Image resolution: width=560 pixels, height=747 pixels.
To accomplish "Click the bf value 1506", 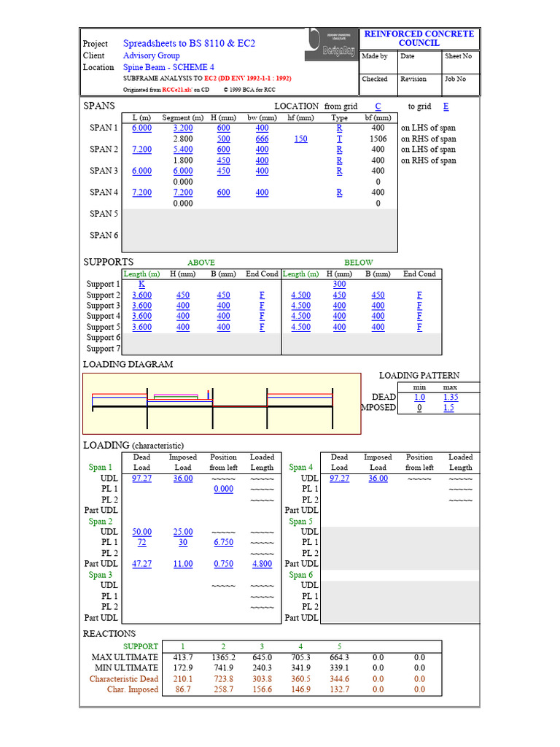I will point(378,139).
